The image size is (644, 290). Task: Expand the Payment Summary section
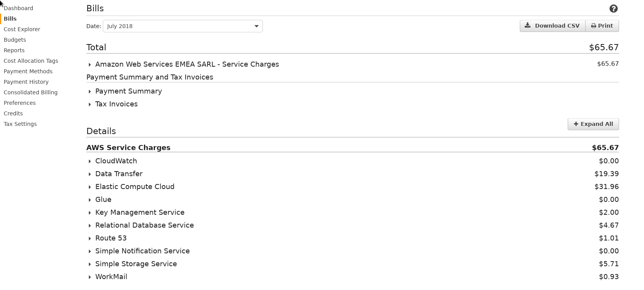pos(125,91)
